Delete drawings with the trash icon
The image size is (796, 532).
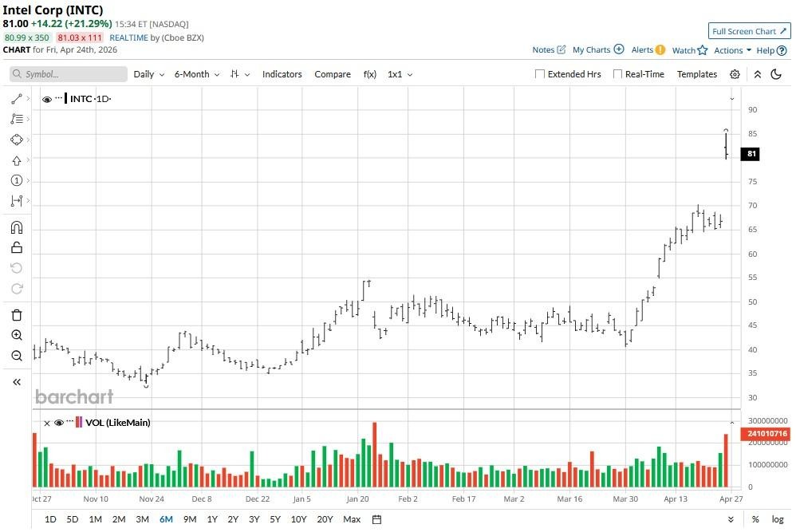coord(17,315)
